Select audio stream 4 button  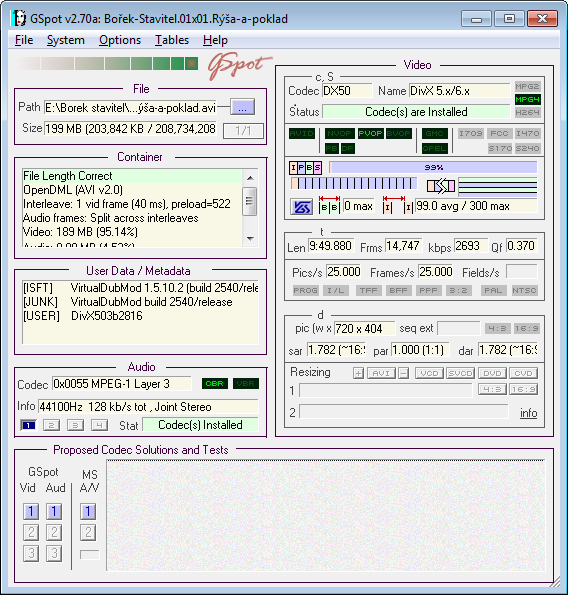(x=99, y=426)
